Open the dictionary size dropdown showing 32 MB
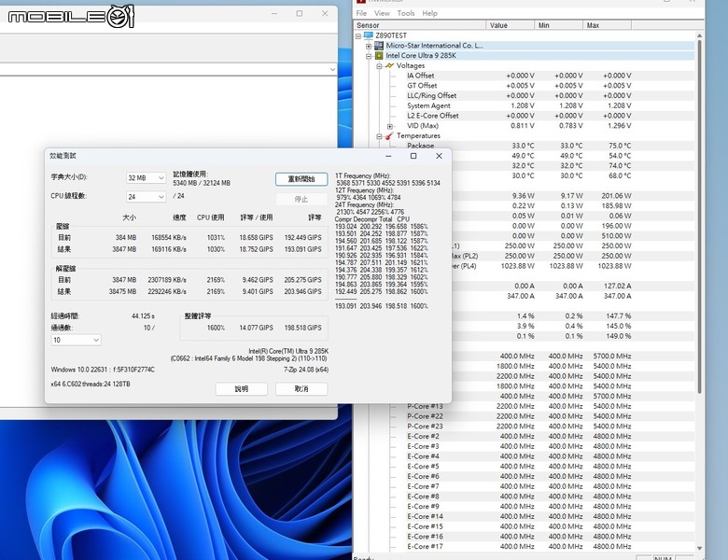This screenshot has height=560, width=728. 146,178
